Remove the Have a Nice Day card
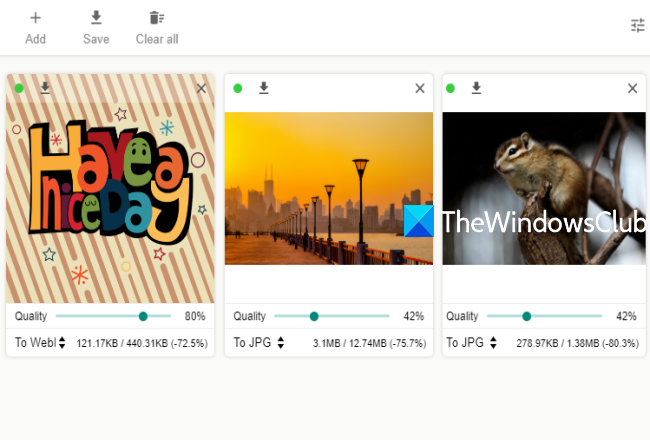 pos(201,88)
